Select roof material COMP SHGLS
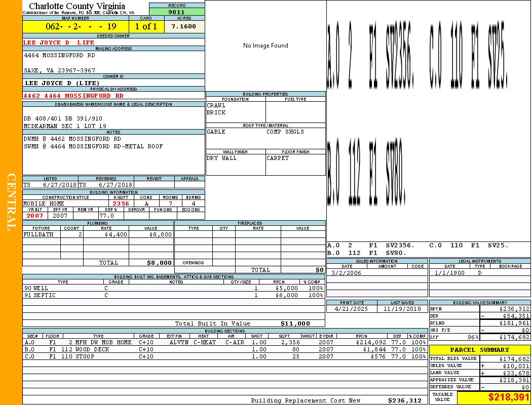Viewport: 532px width, 405px height. click(285, 132)
